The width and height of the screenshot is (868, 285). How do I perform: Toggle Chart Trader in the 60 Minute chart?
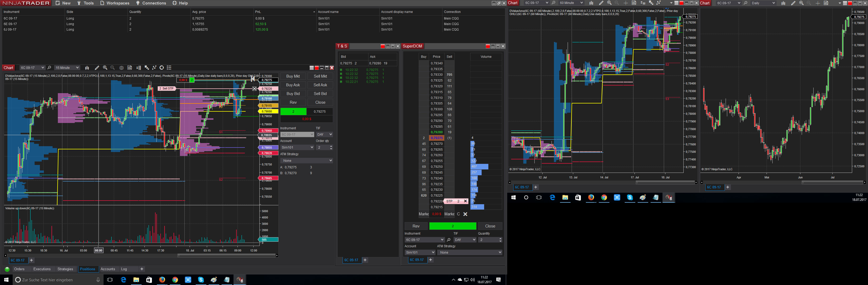coord(643,3)
